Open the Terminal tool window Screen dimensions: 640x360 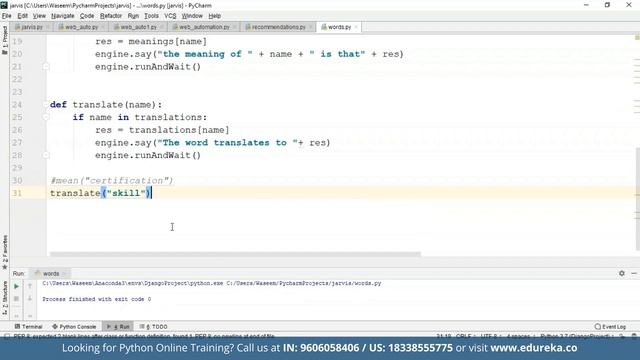[x=29, y=327]
